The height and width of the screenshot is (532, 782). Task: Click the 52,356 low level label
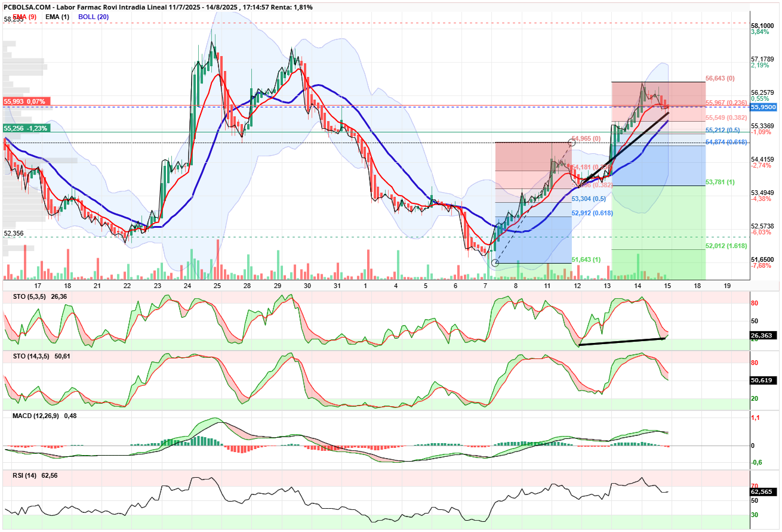pyautogui.click(x=13, y=233)
